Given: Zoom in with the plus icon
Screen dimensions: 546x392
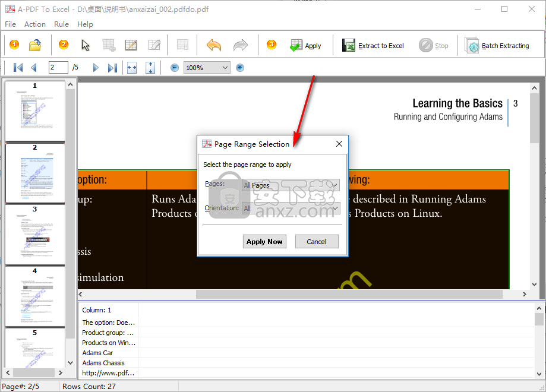Looking at the screenshot, I should (x=240, y=68).
